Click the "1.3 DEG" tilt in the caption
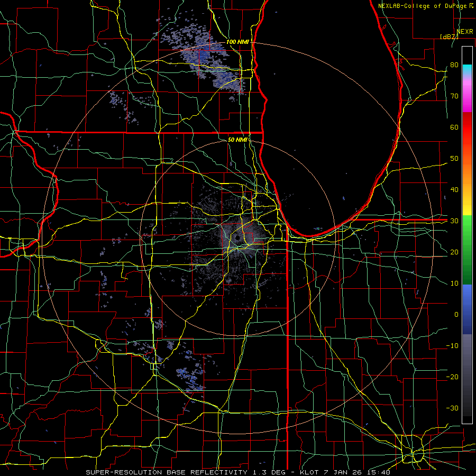 (269, 472)
